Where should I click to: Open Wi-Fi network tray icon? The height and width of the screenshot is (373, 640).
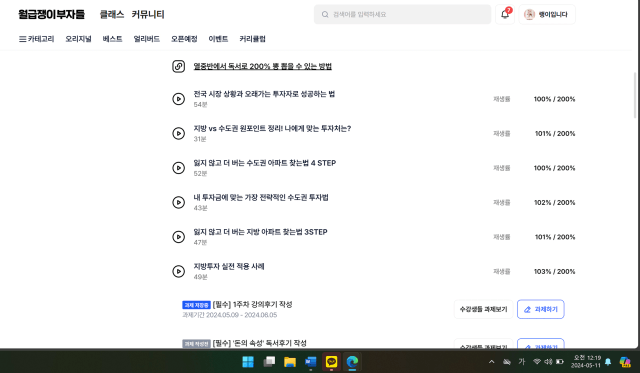[x=537, y=362]
